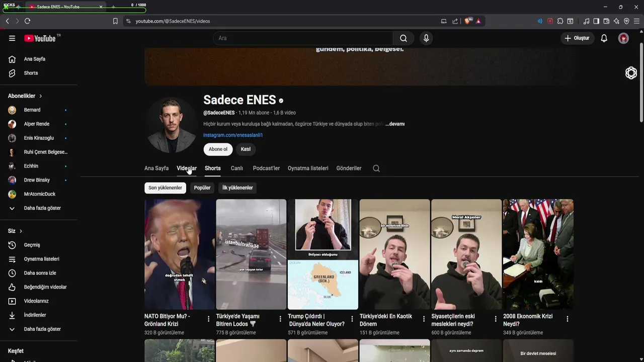
Task: Open the YouTube hamburger guide menu
Action: pos(12,38)
